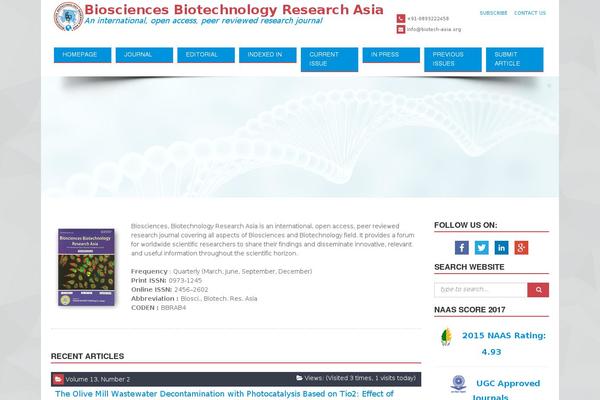600x400 pixels.
Task: Click the RECENT ARTICLES heading
Action: click(87, 356)
